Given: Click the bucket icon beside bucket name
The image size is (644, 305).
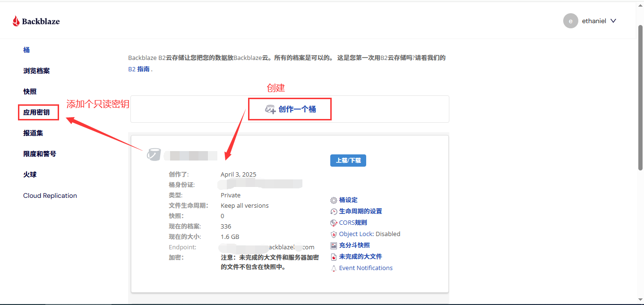Looking at the screenshot, I should [x=154, y=154].
